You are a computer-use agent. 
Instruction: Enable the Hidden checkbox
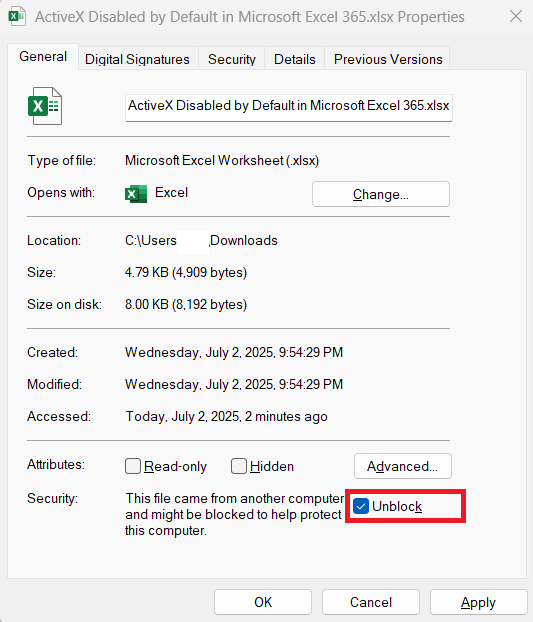tap(239, 466)
